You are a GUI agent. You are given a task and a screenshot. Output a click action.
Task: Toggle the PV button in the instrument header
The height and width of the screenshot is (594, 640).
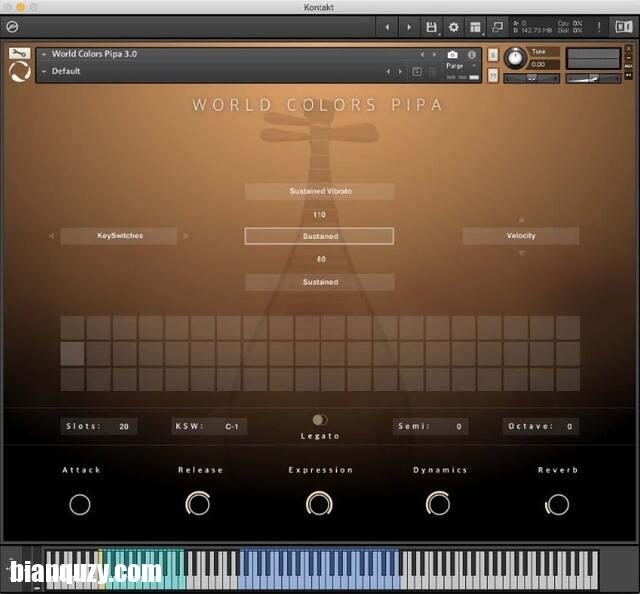pos(629,76)
